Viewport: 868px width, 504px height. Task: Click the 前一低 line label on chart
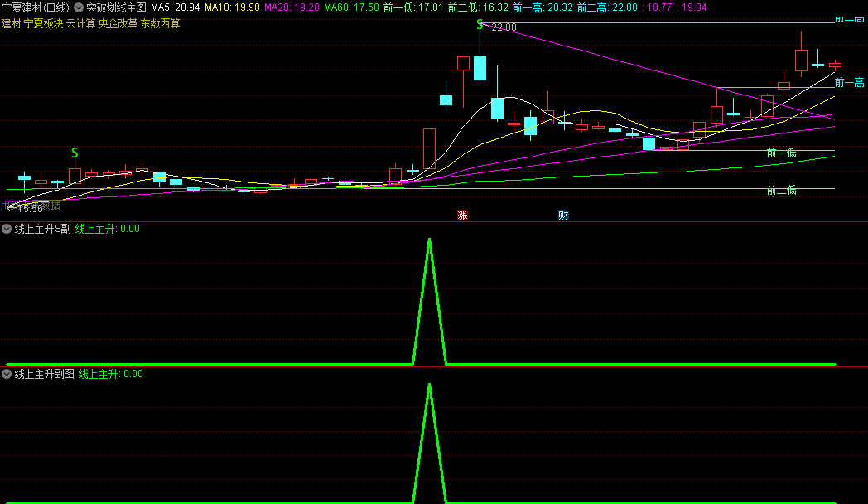pyautogui.click(x=781, y=153)
